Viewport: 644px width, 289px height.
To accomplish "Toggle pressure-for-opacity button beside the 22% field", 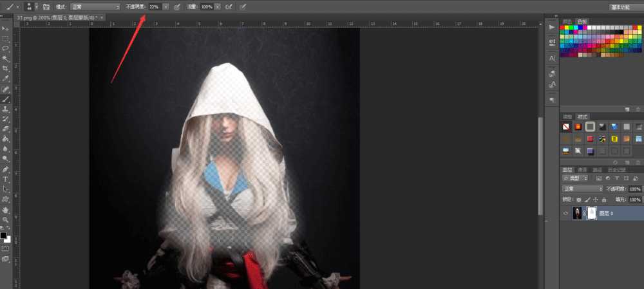I will [176, 6].
